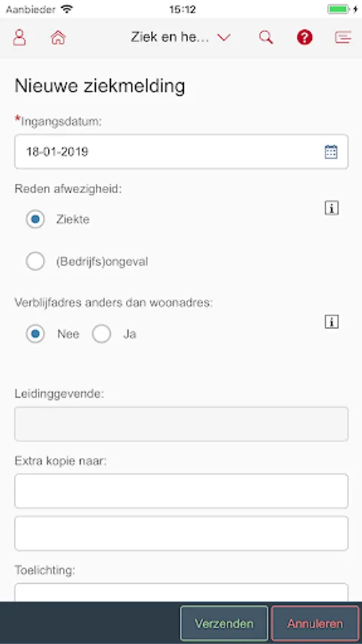This screenshot has width=362, height=644.
Task: Go to the home icon
Action: [58, 37]
